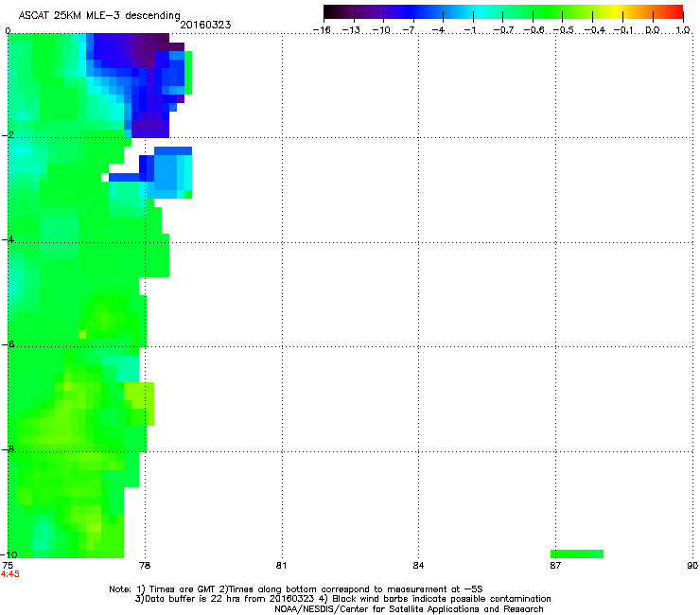Select the -0.5 color scale tick label
This screenshot has height=615, width=700.
[x=564, y=30]
